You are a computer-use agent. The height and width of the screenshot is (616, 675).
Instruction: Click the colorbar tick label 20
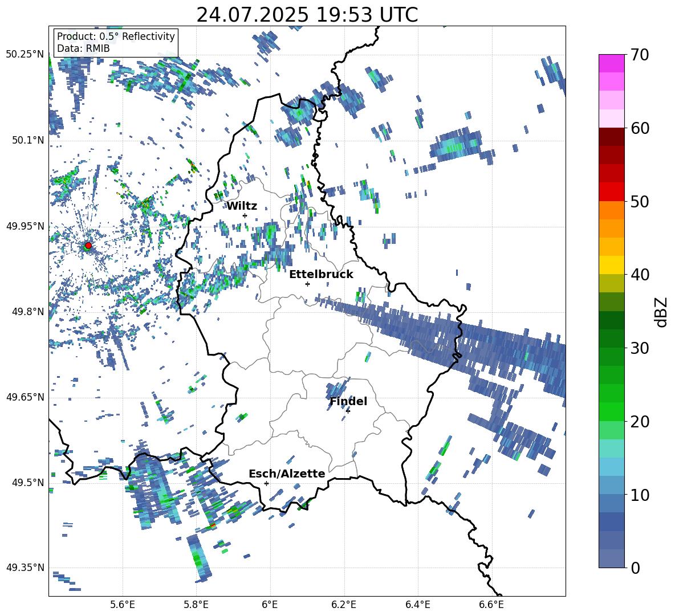(x=640, y=422)
